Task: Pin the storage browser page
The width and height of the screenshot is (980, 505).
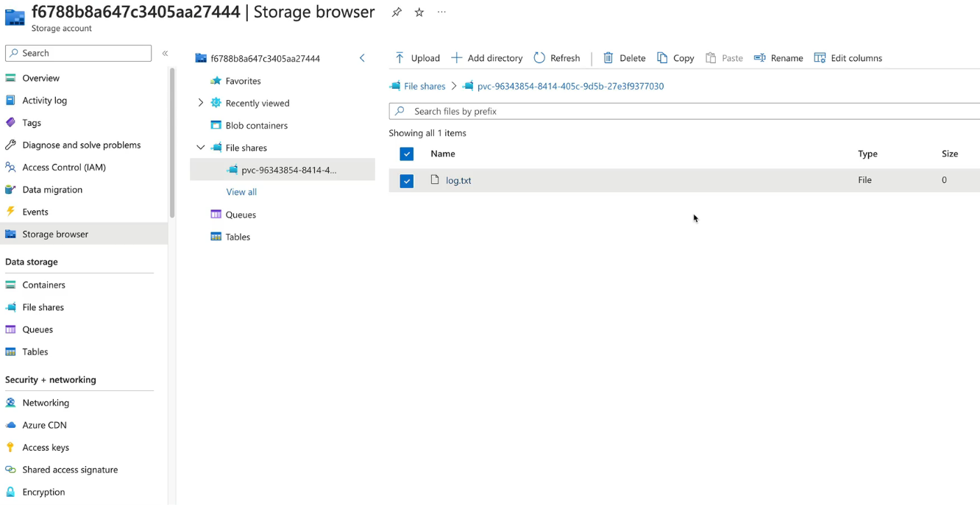Action: coord(397,12)
